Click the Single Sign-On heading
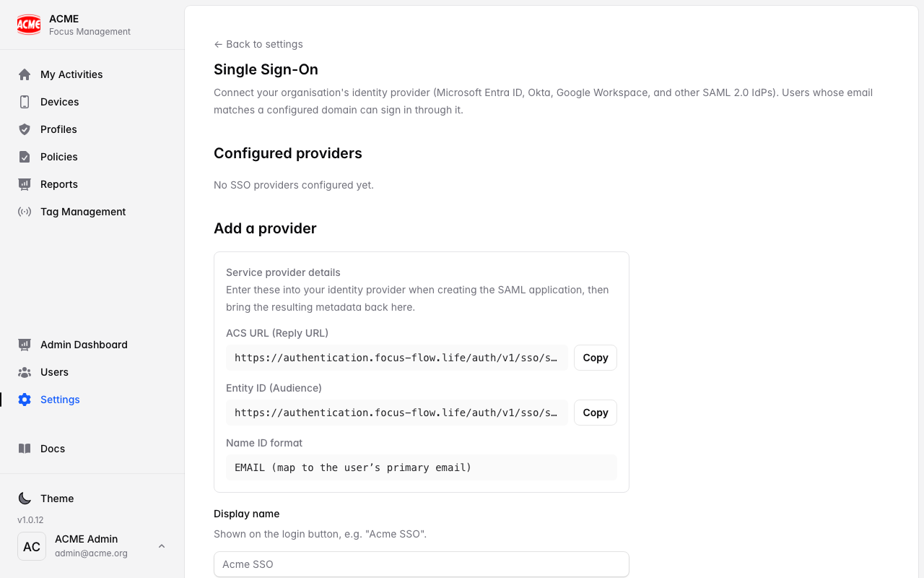 (266, 69)
